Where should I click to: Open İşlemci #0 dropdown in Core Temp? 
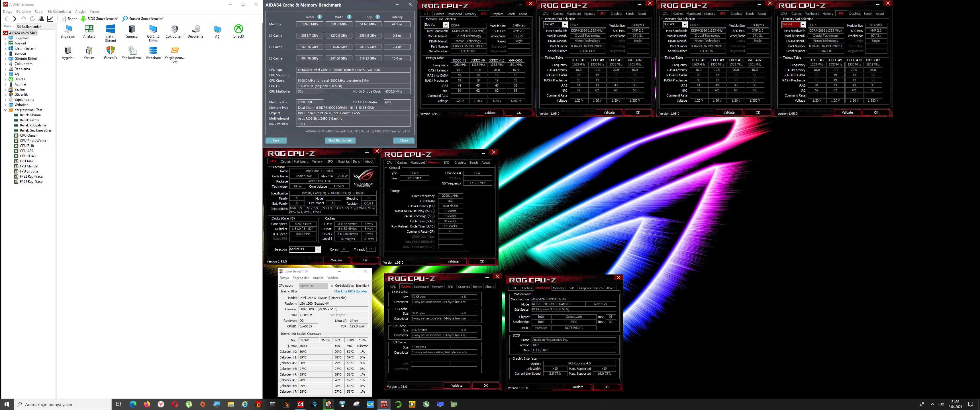click(x=313, y=286)
